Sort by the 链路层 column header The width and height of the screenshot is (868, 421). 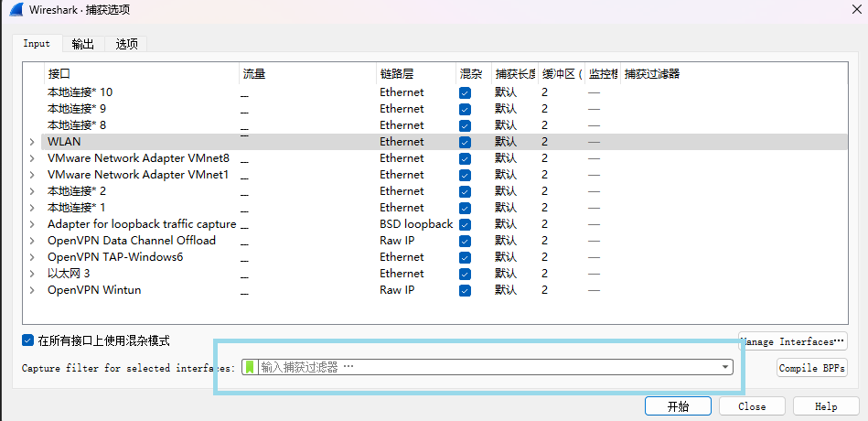tap(402, 73)
